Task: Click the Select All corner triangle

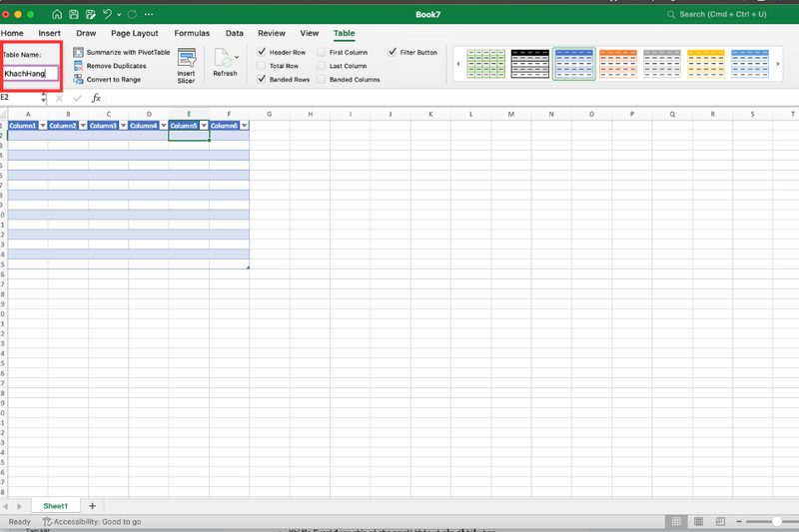Action: coord(4,114)
